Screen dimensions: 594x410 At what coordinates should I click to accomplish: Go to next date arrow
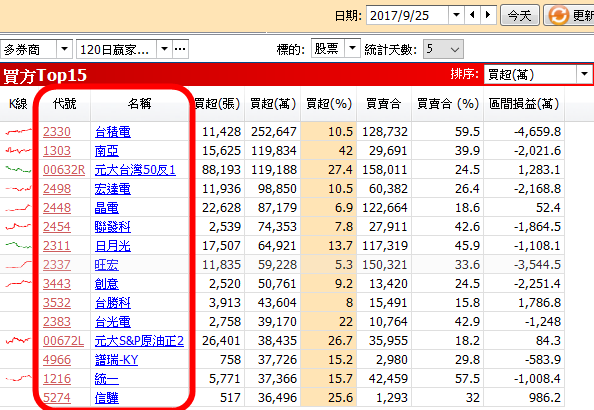pyautogui.click(x=488, y=15)
